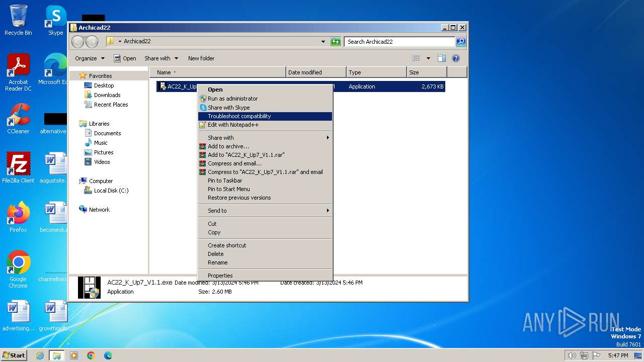Screen dimensions: 644x362
Task: Open the Recycle Bin desktop icon
Action: tap(18, 20)
